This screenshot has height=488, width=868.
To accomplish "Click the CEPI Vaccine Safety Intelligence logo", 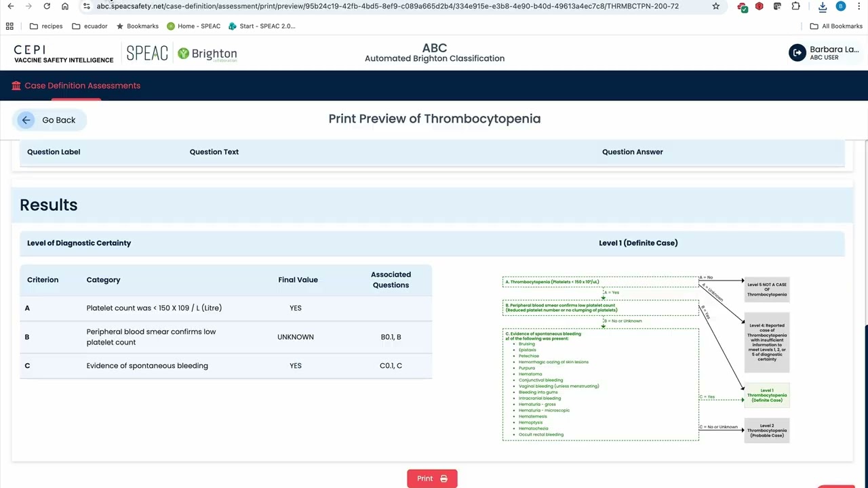I will [64, 54].
